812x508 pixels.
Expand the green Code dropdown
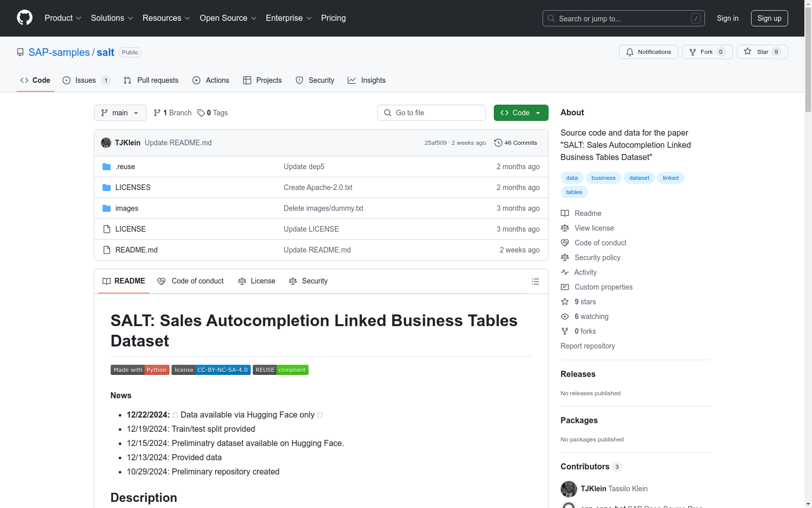coord(521,113)
